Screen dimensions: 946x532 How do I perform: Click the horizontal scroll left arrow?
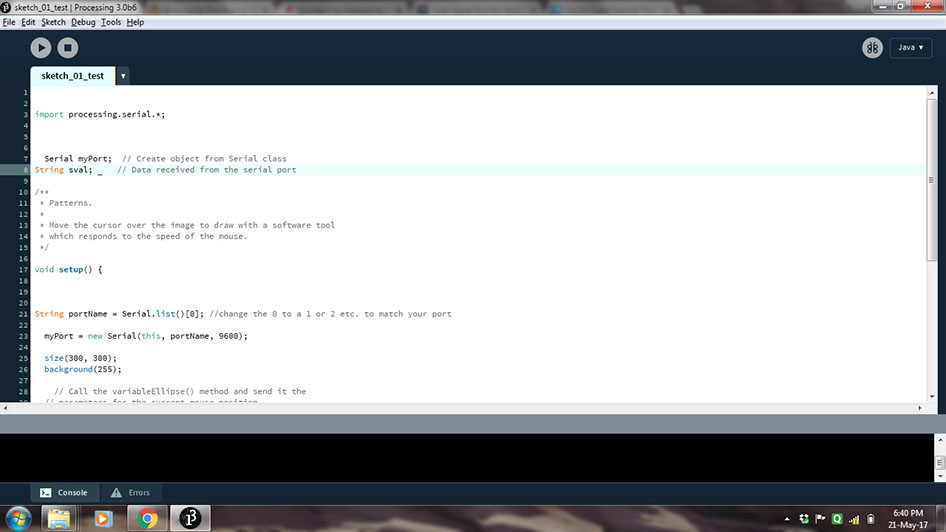[x=5, y=408]
